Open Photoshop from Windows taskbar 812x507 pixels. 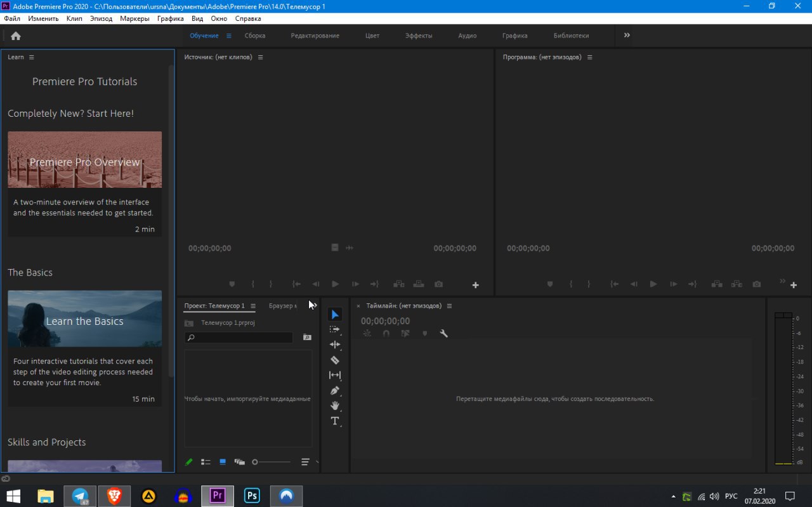[252, 496]
